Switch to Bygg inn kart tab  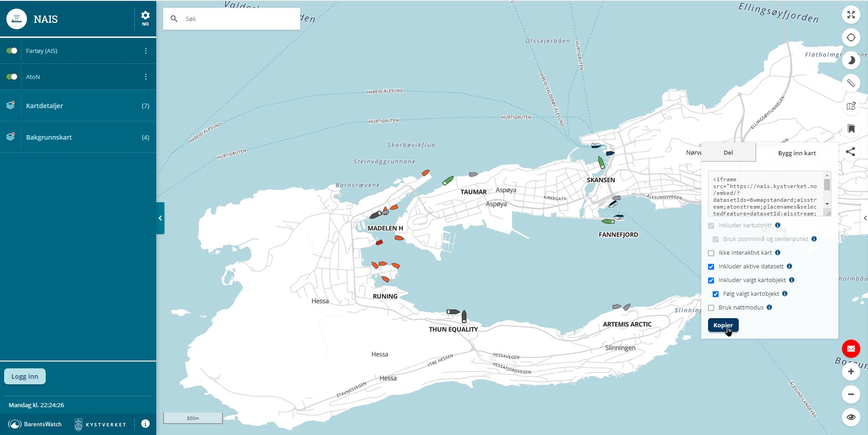(x=797, y=153)
